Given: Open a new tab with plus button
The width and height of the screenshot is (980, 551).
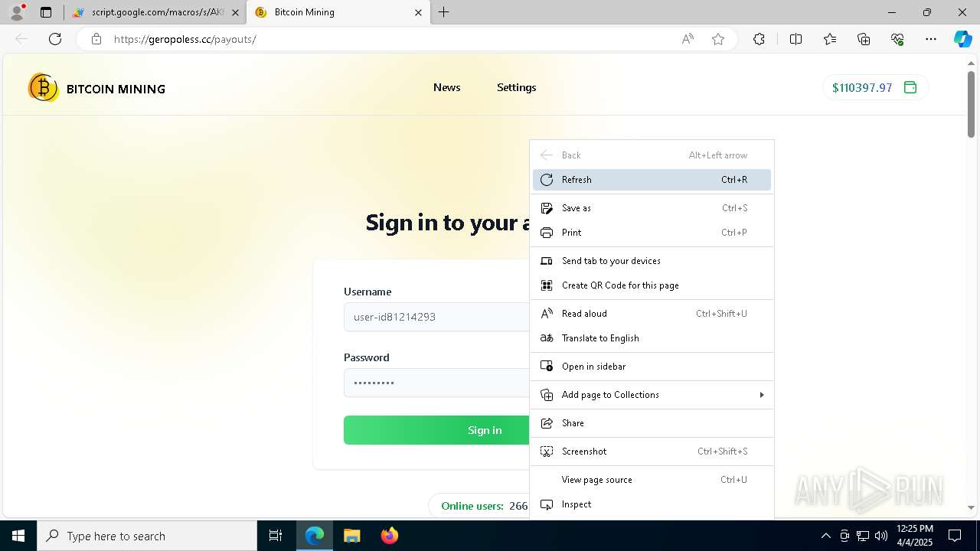Looking at the screenshot, I should point(444,12).
